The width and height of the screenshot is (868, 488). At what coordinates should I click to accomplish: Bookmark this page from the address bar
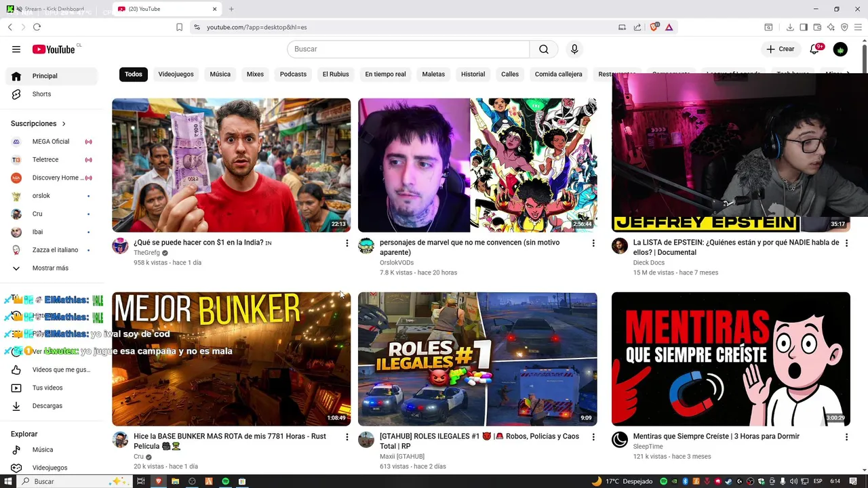[x=179, y=27]
